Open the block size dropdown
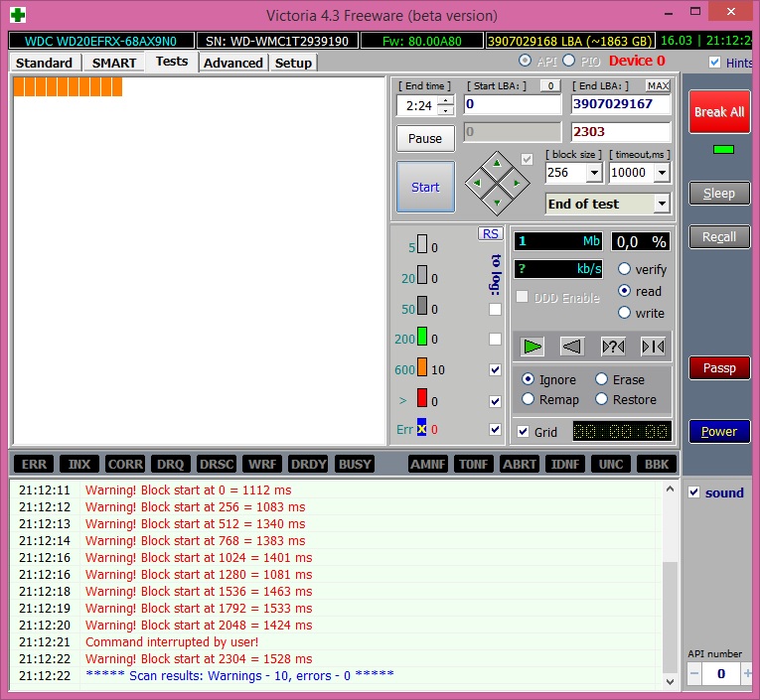Screen dimensions: 760x700 594,173
